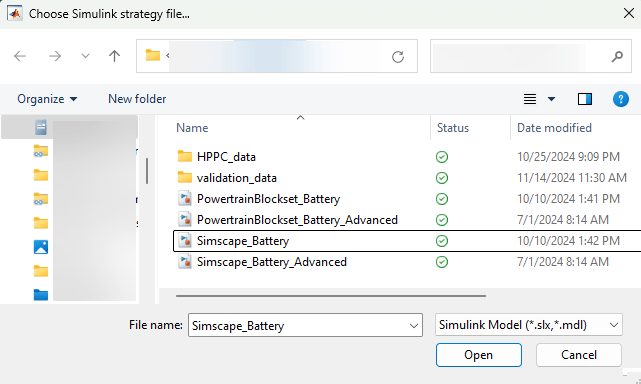Click date 10/25/2024 9:09 PM
This screenshot has width=641, height=384.
568,157
